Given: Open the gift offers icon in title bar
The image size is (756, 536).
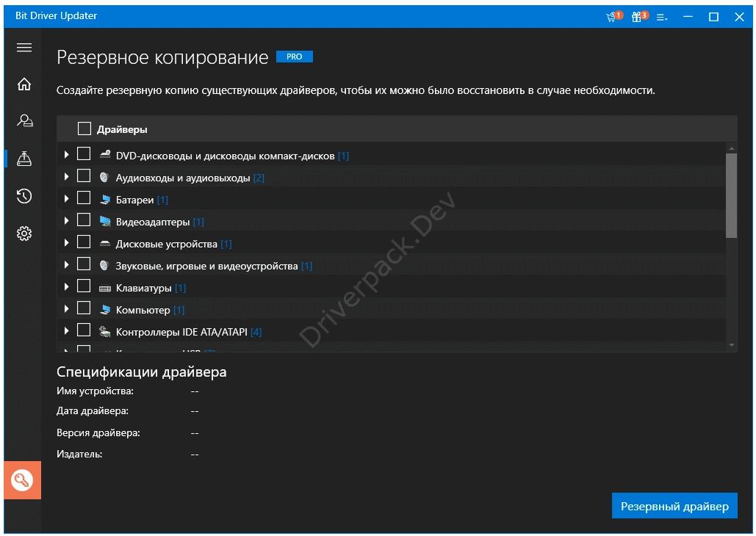Looking at the screenshot, I should point(639,16).
